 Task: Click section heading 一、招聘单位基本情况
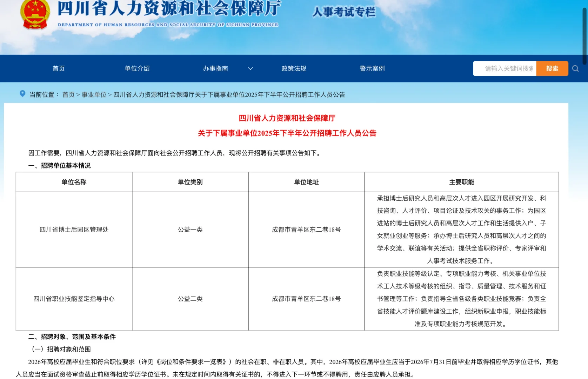coord(59,166)
